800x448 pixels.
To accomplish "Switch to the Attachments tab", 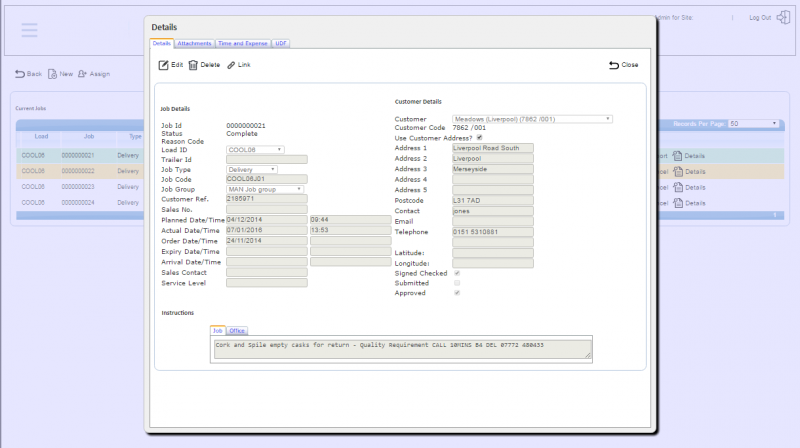I will [194, 43].
